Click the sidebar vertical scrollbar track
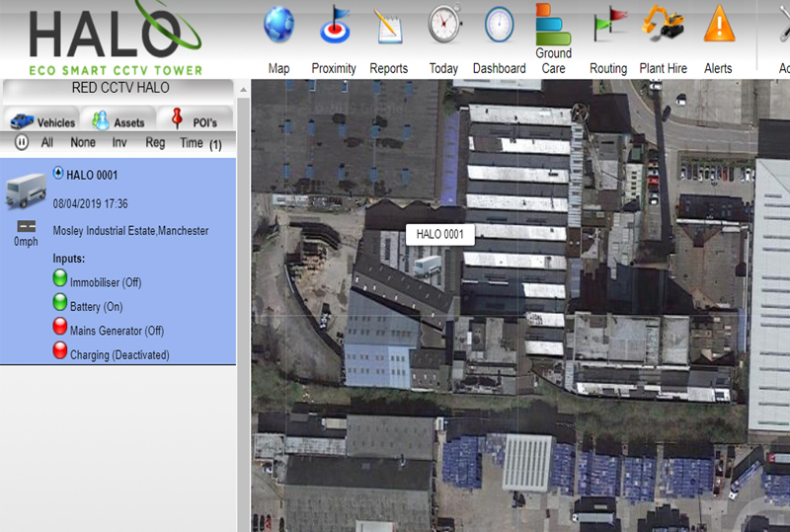Image resolution: width=790 pixels, height=532 pixels. (243, 315)
